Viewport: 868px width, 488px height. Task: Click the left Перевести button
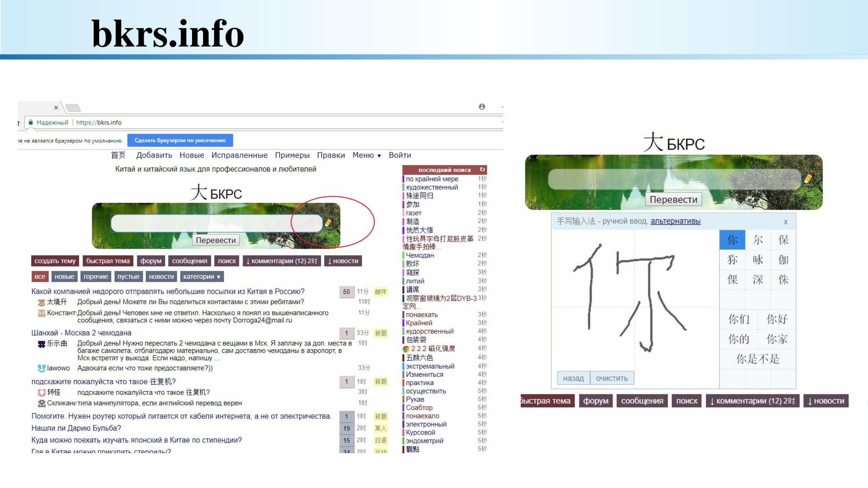(216, 240)
